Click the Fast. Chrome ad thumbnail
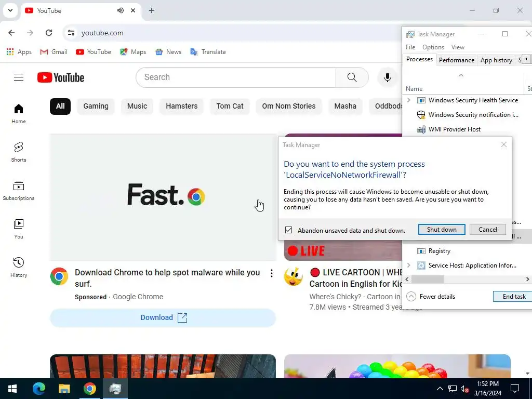This screenshot has height=399, width=532. pos(163,197)
